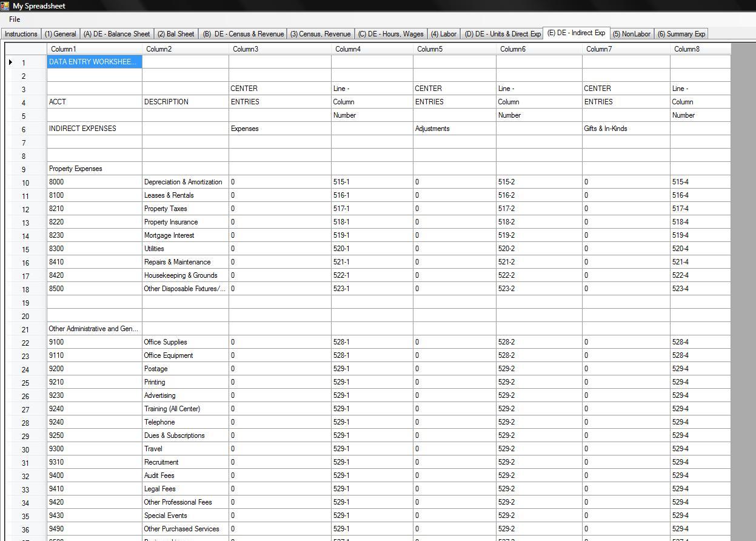Click the Property Insurance cell
The height and width of the screenshot is (541, 756).
[186, 222]
